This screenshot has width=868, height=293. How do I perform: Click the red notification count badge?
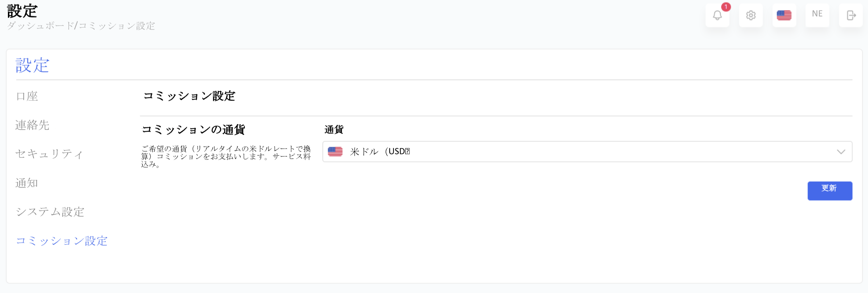click(726, 7)
